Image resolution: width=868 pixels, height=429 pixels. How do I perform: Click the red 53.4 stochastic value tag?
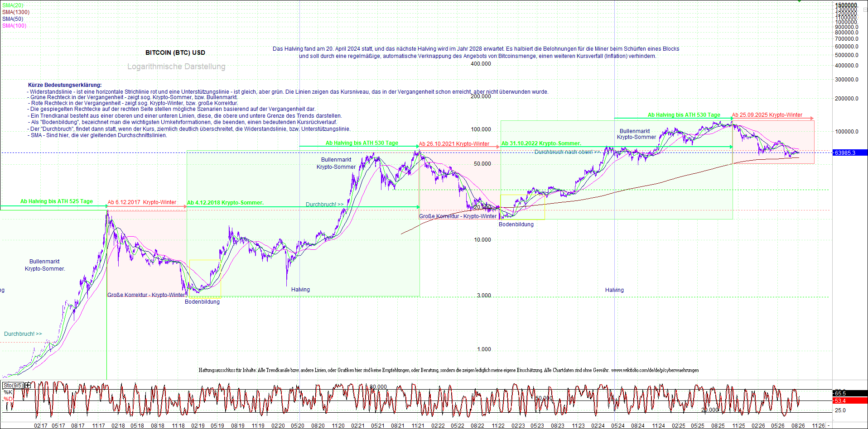[x=850, y=401]
